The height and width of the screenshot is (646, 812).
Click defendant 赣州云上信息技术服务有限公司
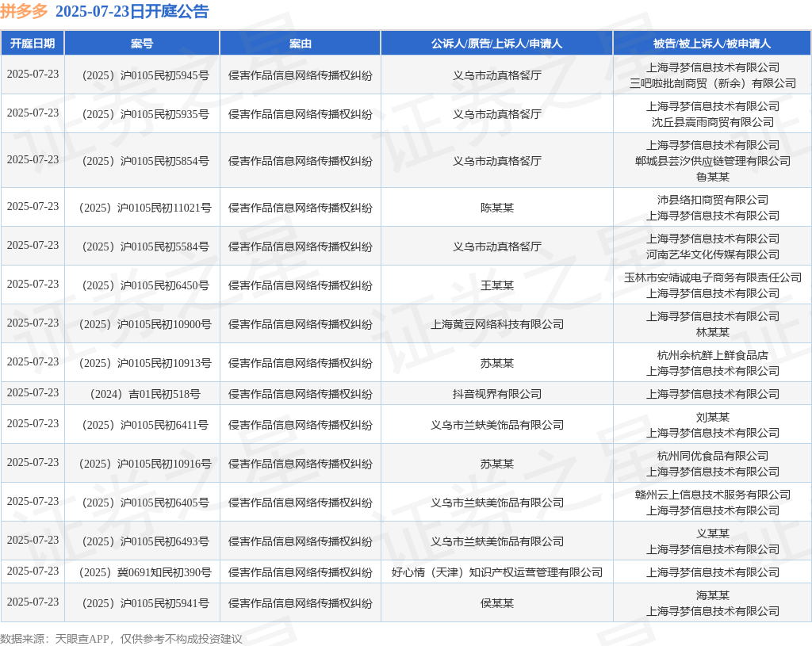713,495
